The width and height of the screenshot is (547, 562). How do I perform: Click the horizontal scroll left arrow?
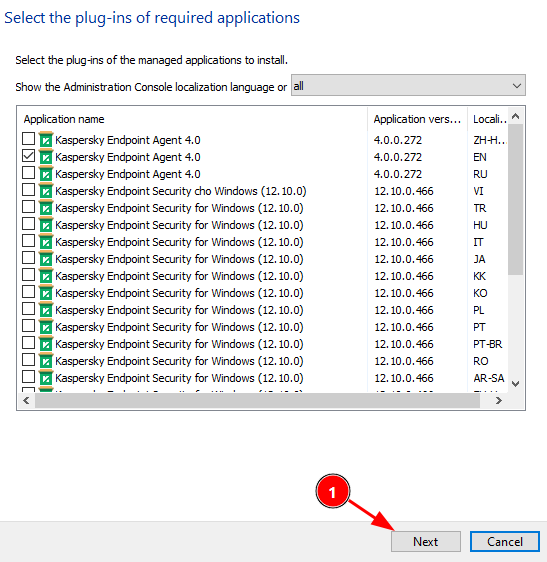pos(26,400)
